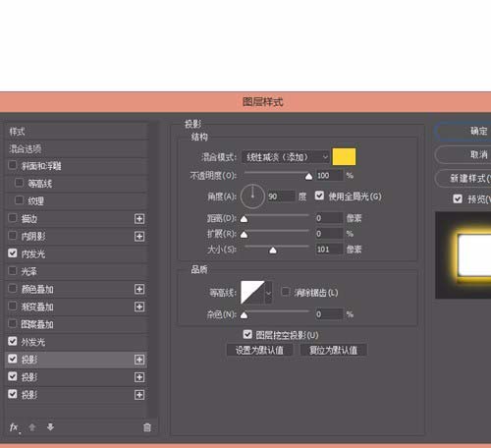Enable the 内阴影 effect checkbox
This screenshot has width=491, height=448.
(13, 236)
